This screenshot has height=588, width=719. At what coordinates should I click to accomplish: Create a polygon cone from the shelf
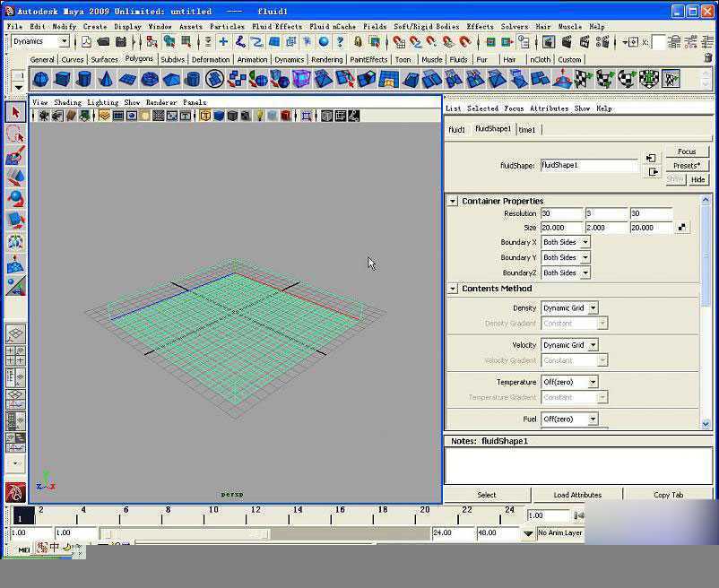click(x=106, y=79)
